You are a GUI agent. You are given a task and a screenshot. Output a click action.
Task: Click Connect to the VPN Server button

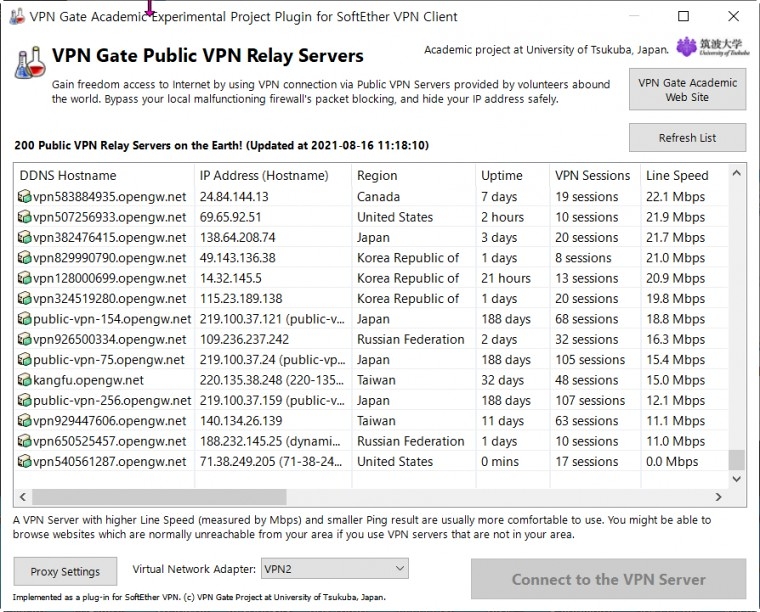608,579
